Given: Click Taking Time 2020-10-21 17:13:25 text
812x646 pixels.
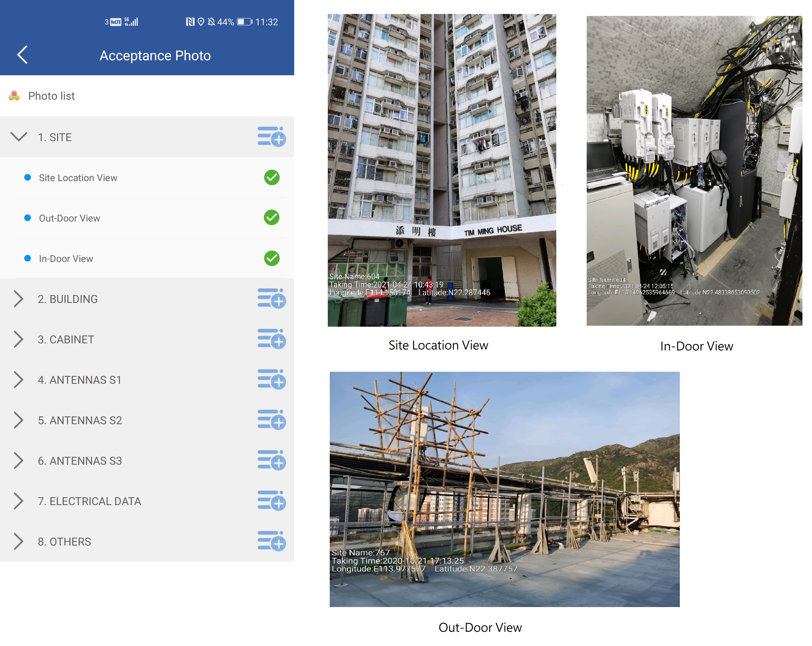Looking at the screenshot, I should click(398, 561).
